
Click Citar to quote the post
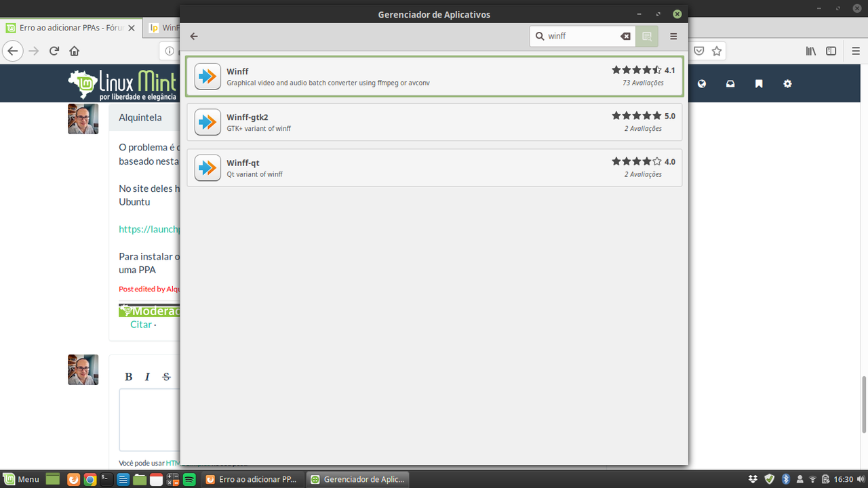[141, 324]
